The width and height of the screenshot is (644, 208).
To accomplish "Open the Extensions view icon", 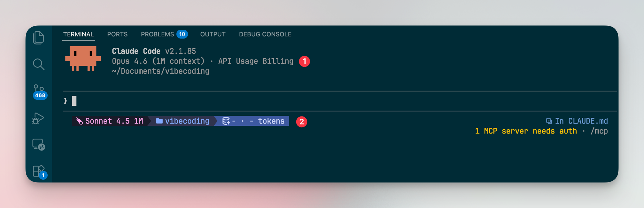I will [x=39, y=171].
